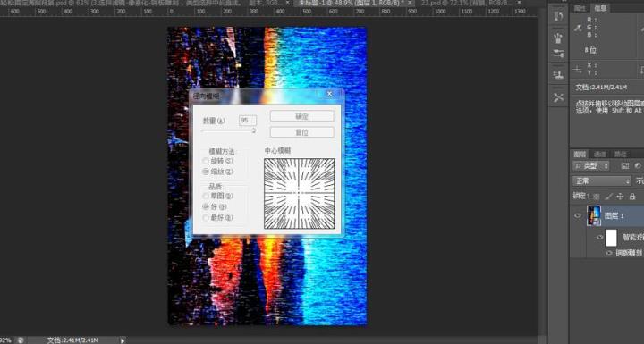Lock transparent pixels icon in Layers panel

click(x=597, y=197)
